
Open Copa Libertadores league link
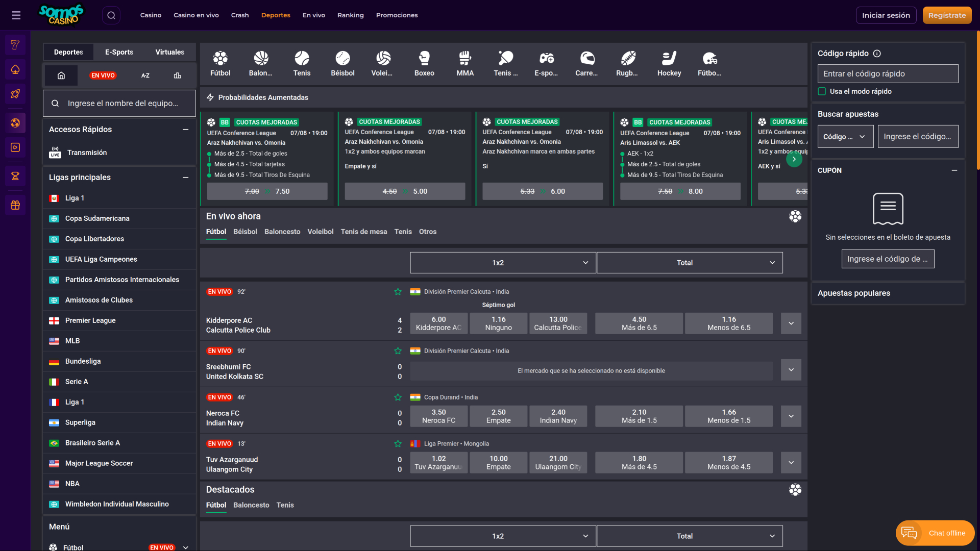coord(94,239)
